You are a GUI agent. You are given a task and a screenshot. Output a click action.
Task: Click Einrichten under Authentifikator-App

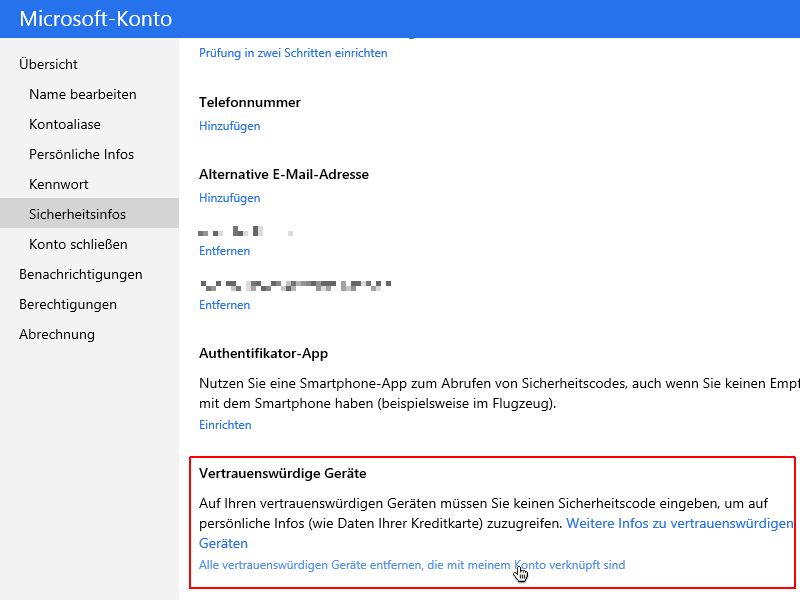click(225, 425)
